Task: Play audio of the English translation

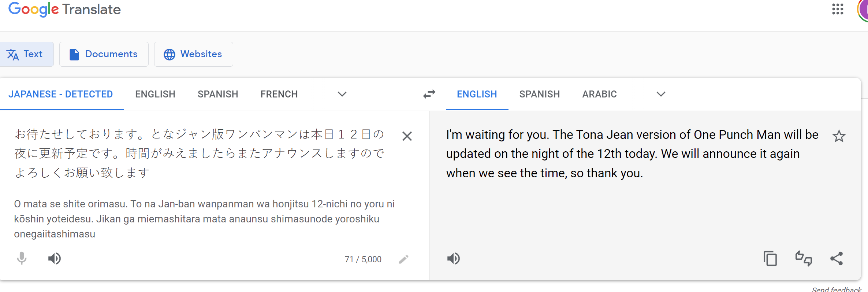Action: coord(453,259)
